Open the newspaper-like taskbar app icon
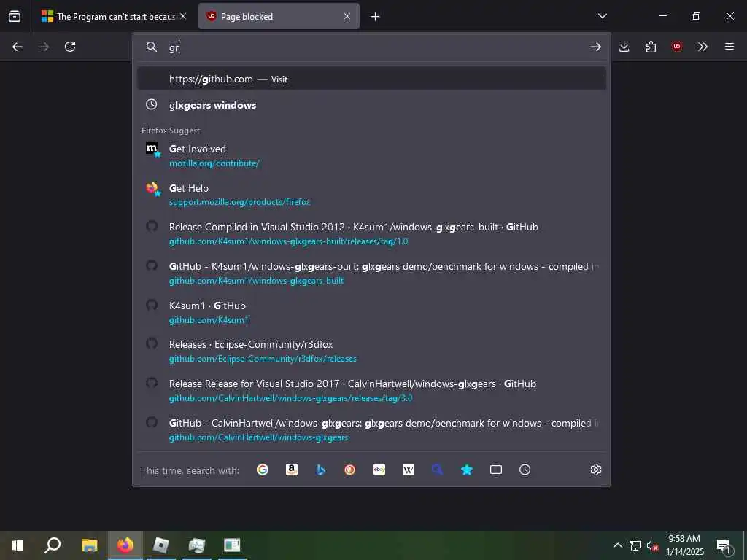This screenshot has width=747, height=560. 232,545
